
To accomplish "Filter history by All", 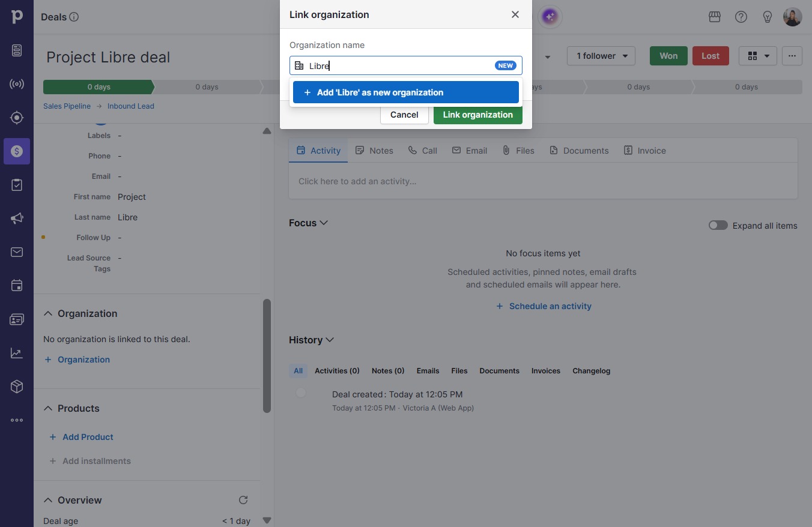I will 298,371.
